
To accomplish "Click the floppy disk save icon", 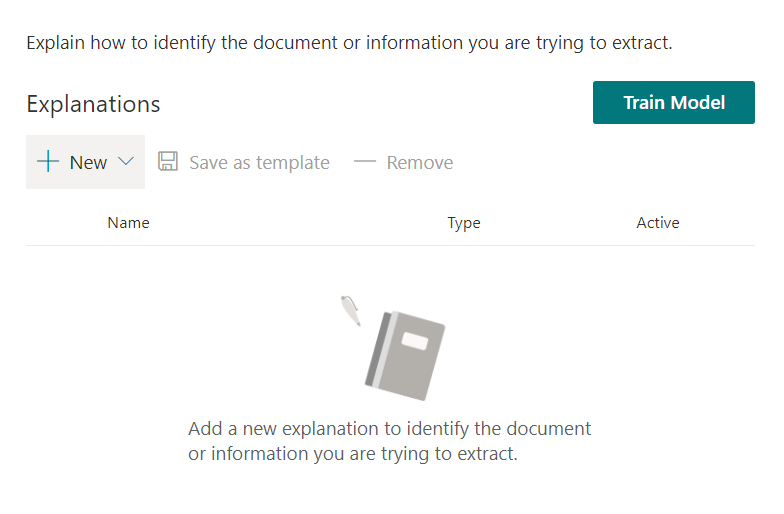I will point(168,162).
